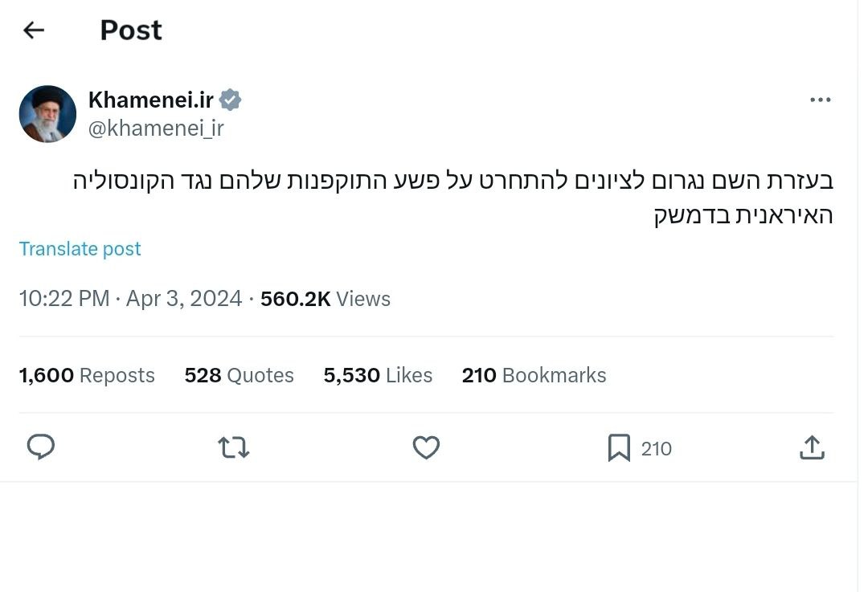This screenshot has width=868, height=592.
Task: Click the @khamenei_ir handle
Action: coord(156,128)
